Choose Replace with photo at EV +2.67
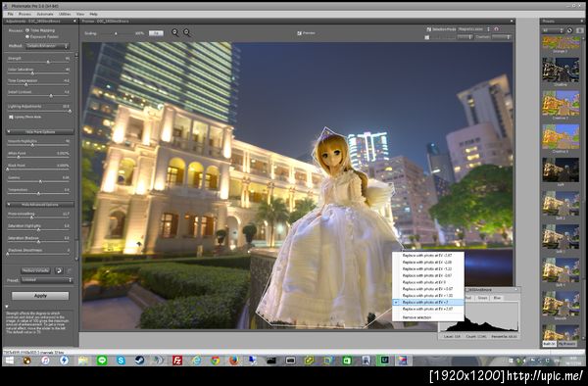588x386 pixels. point(428,309)
